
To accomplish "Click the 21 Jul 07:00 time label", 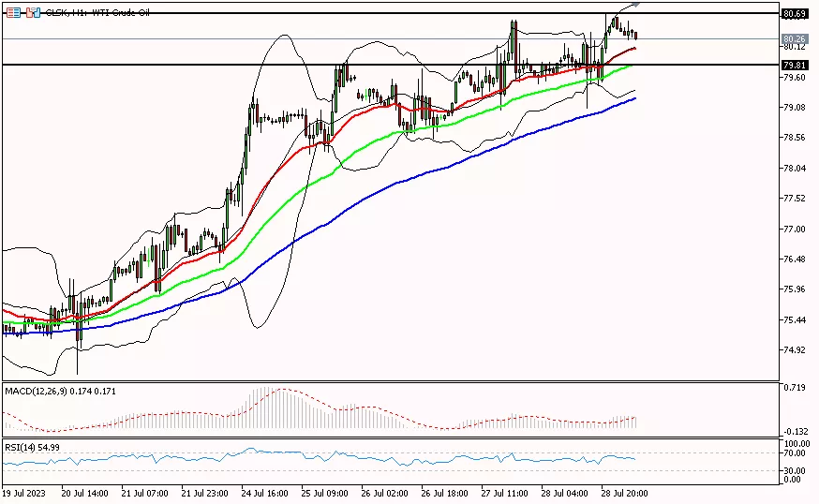I will coord(144,493).
